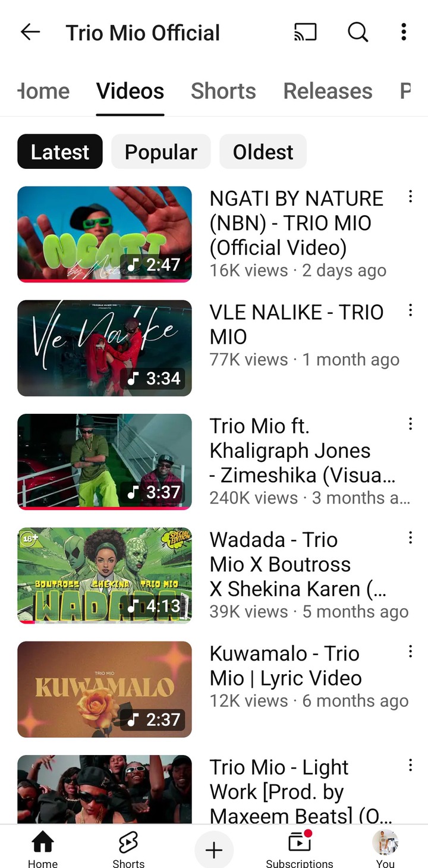Tap the back arrow icon
The width and height of the screenshot is (428, 868).
click(x=30, y=32)
